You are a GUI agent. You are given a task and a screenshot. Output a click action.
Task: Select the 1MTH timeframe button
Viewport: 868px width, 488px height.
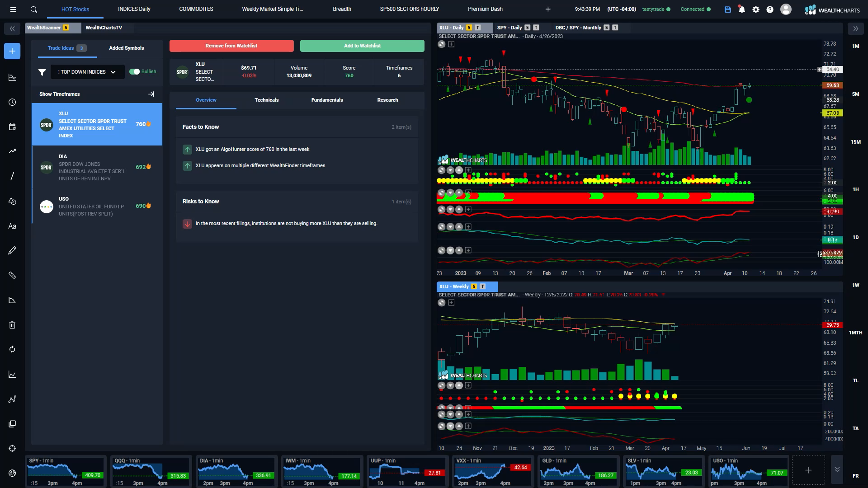[855, 333]
